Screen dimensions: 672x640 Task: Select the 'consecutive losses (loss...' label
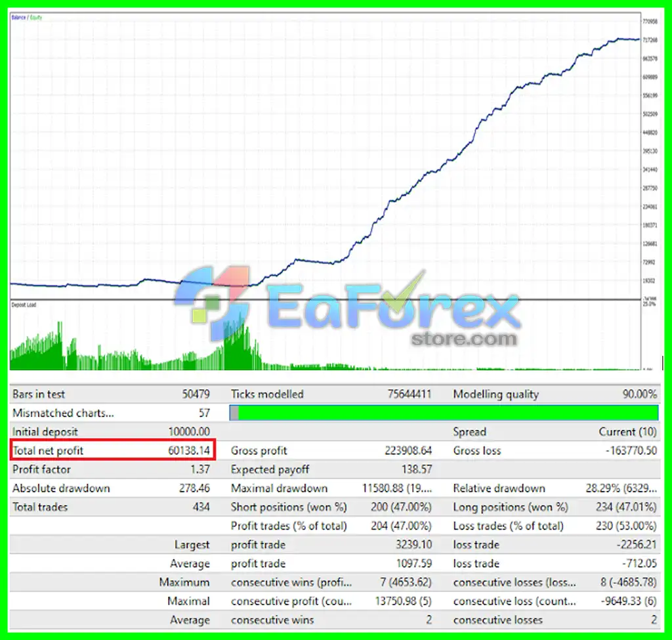coord(514,582)
